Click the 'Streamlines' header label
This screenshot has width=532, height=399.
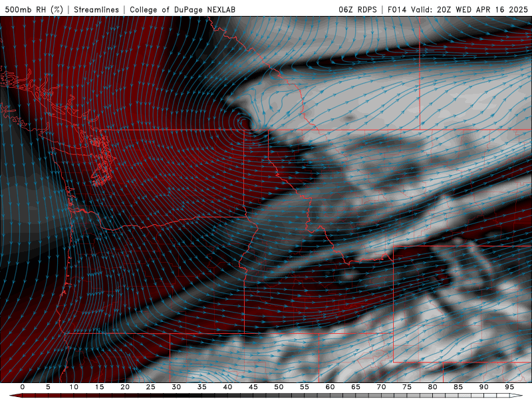pyautogui.click(x=96, y=9)
